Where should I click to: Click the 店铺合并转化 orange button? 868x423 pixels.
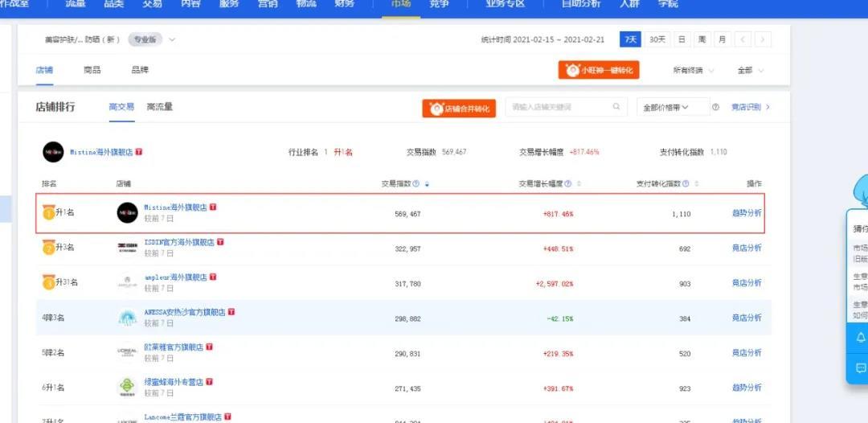pyautogui.click(x=459, y=109)
